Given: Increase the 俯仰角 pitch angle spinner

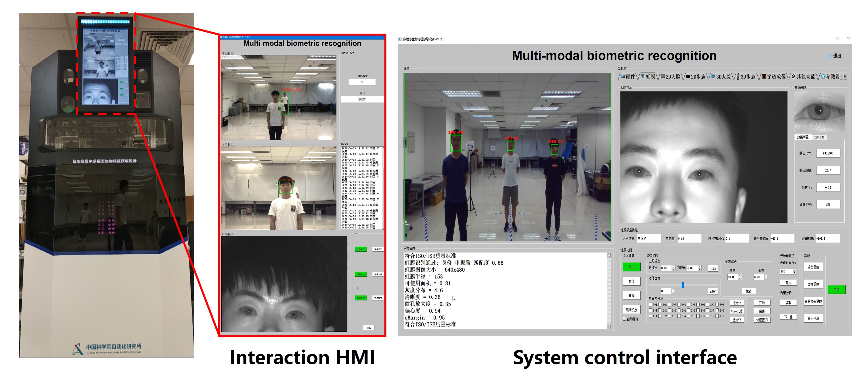Looking at the screenshot, I should [x=673, y=267].
